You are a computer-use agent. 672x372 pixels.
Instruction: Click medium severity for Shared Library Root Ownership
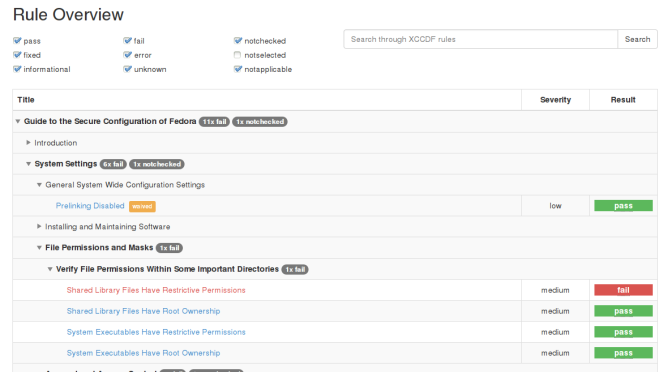click(555, 311)
